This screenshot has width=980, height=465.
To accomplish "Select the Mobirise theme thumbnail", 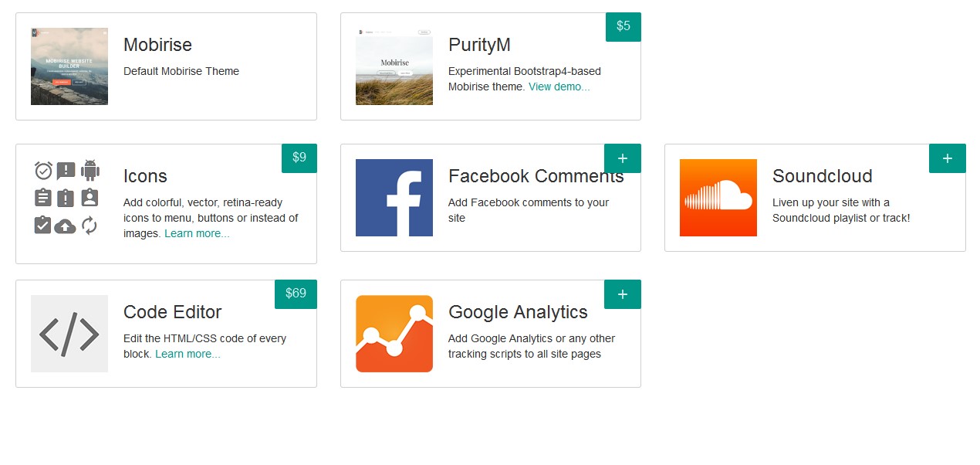I will [69, 66].
